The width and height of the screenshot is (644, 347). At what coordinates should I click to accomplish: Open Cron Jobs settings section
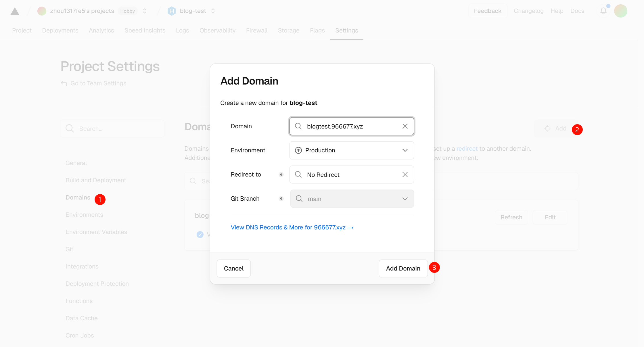pyautogui.click(x=80, y=336)
